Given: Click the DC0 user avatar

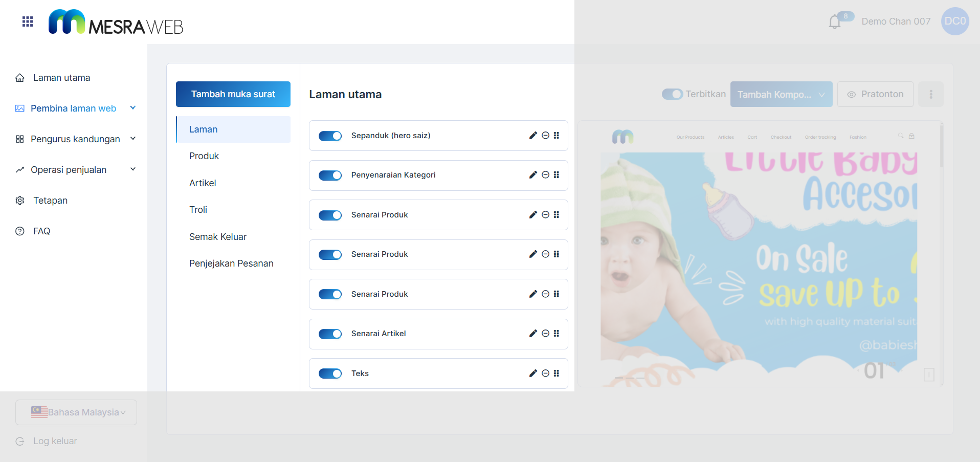Looking at the screenshot, I should coord(954,21).
